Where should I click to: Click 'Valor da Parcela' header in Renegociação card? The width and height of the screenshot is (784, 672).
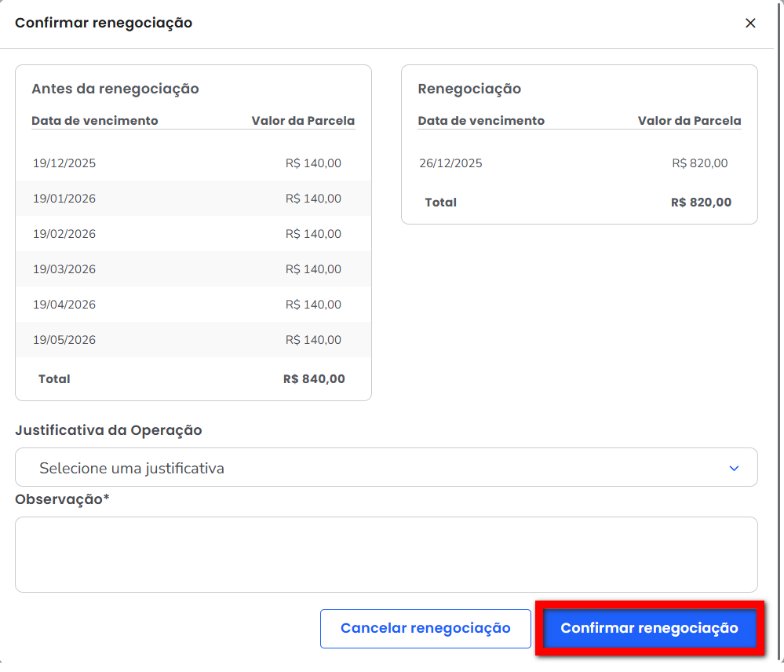point(689,121)
